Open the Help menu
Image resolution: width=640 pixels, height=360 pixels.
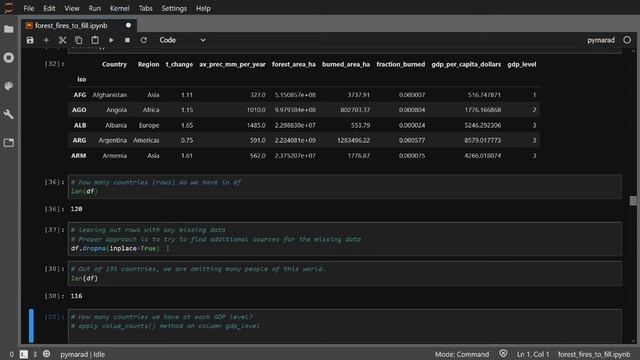tap(203, 8)
